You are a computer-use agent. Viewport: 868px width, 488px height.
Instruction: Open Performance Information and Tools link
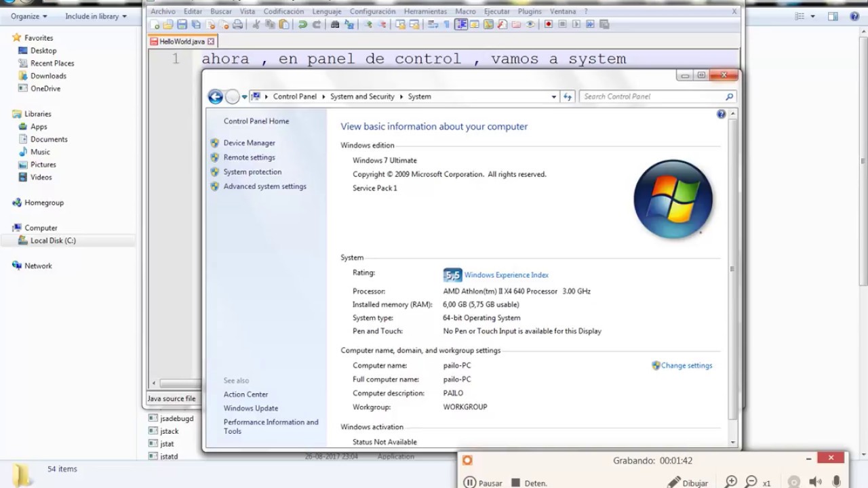[x=271, y=426]
